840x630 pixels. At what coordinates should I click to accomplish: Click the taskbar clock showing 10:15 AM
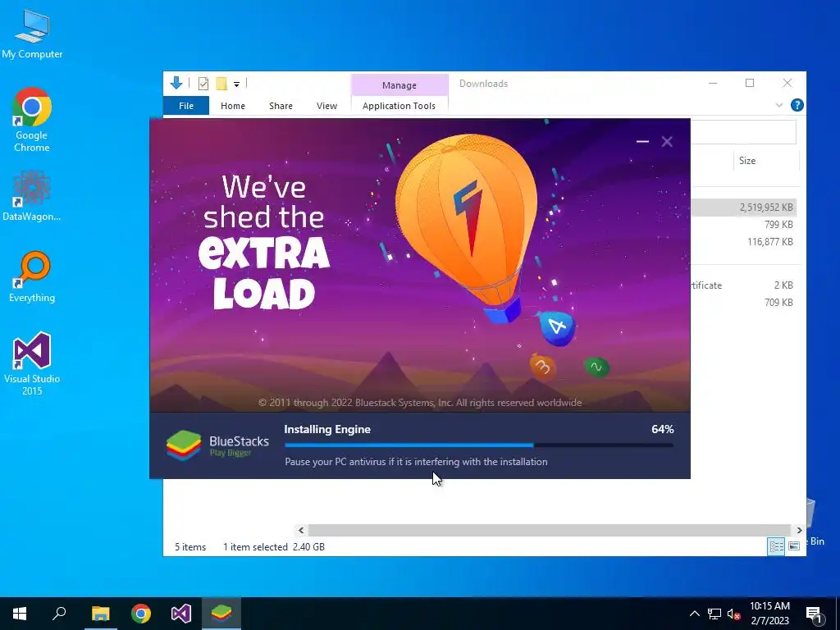point(769,614)
